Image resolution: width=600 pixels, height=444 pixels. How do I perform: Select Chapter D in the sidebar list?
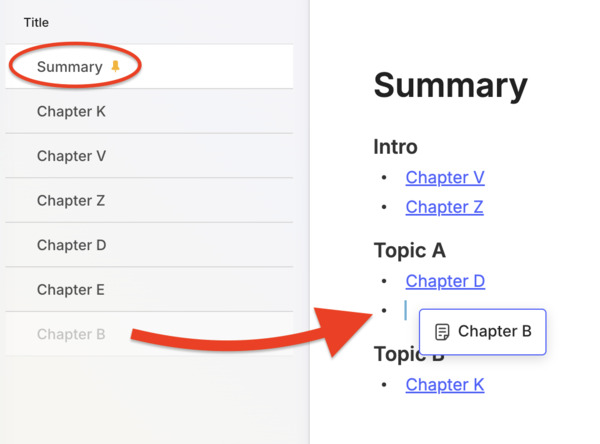pos(71,245)
